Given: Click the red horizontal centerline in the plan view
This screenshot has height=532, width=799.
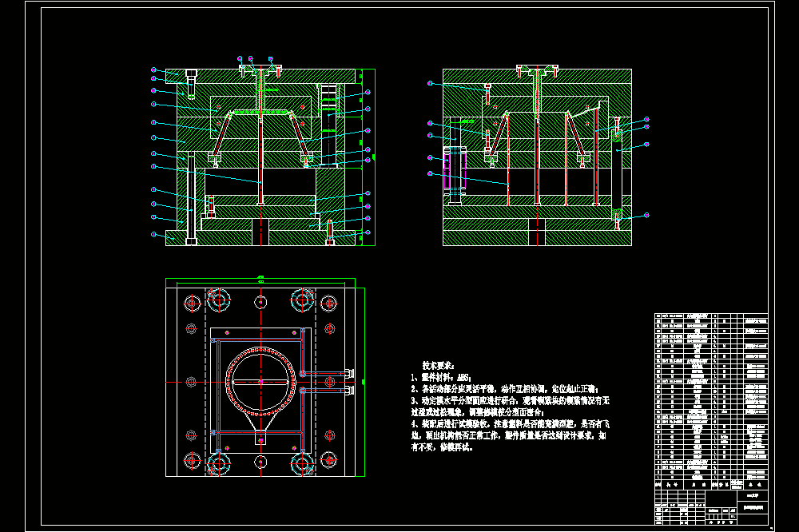Looking at the screenshot, I should (x=260, y=382).
